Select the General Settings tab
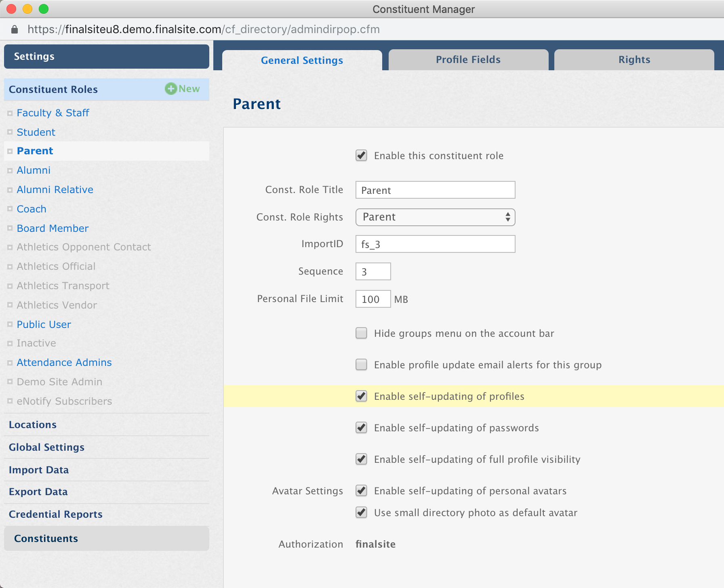The width and height of the screenshot is (724, 588). click(302, 60)
